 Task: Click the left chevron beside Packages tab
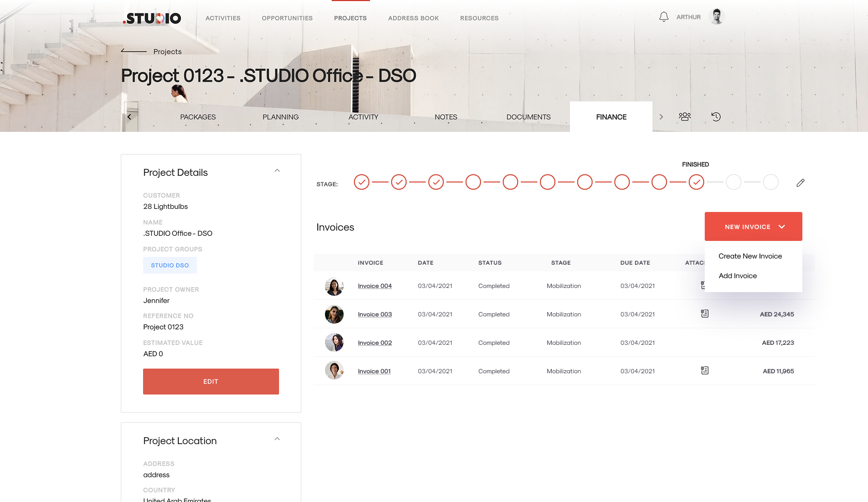point(129,116)
